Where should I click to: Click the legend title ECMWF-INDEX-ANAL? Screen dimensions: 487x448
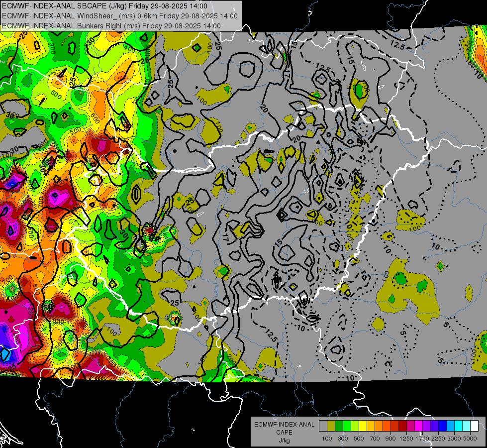point(284,425)
